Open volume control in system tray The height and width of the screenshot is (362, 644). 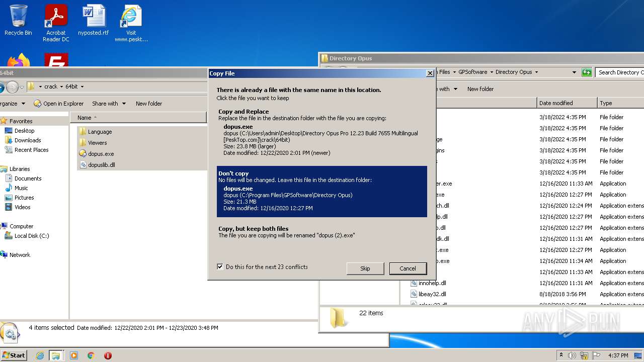point(572,355)
